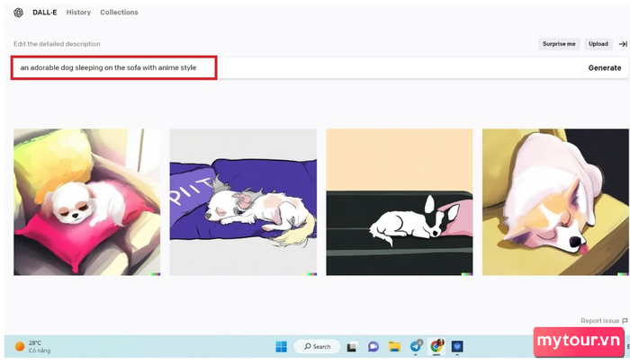Open the weather widget showing 28°C
Image resolution: width=630 pixels, height=364 pixels.
click(x=32, y=346)
